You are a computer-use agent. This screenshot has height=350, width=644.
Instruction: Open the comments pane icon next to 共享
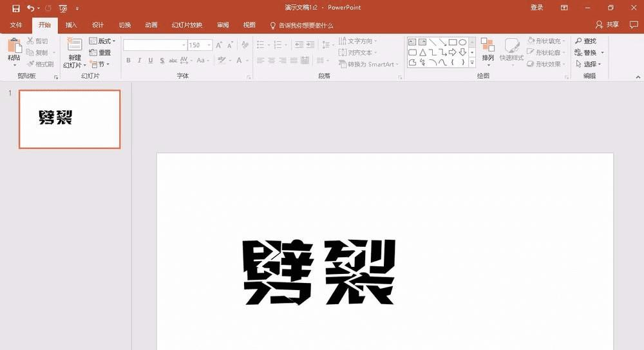coord(634,24)
